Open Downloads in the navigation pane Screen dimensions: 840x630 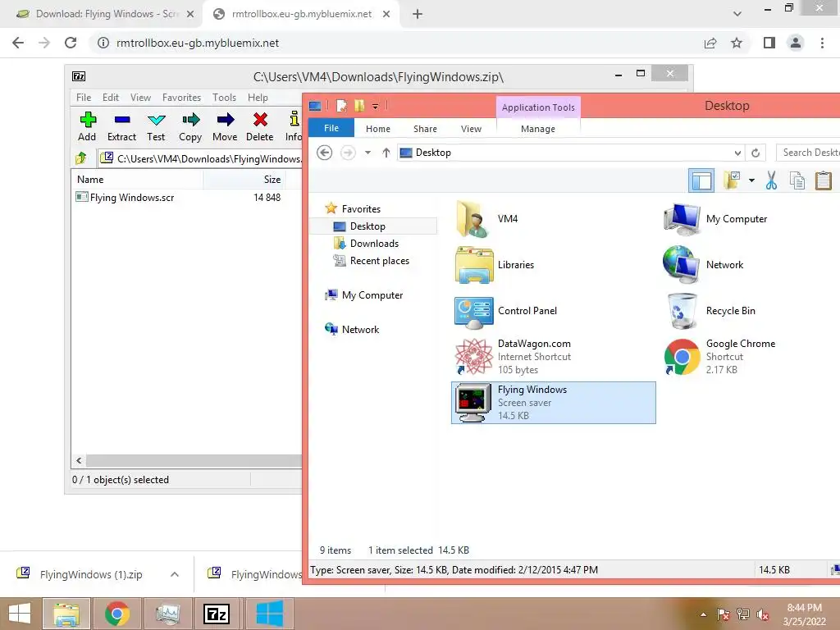pos(374,243)
